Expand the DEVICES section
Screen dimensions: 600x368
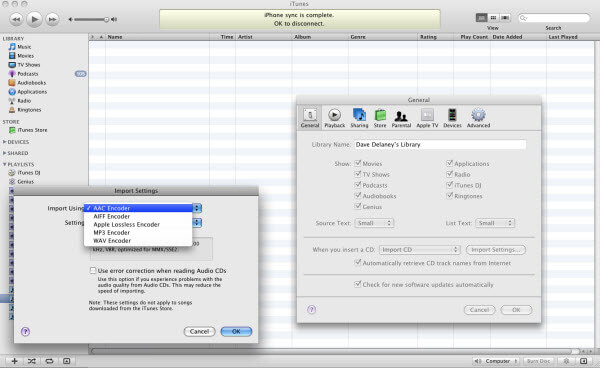[5, 142]
